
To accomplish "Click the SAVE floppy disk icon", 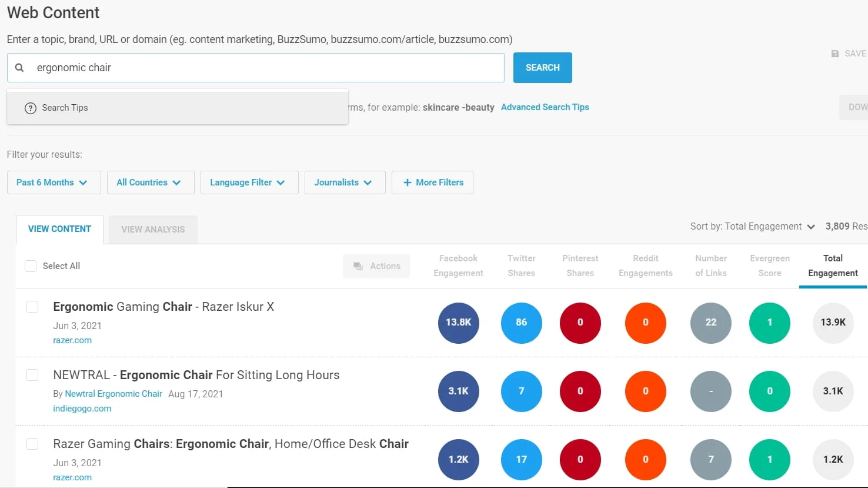I will tap(835, 53).
